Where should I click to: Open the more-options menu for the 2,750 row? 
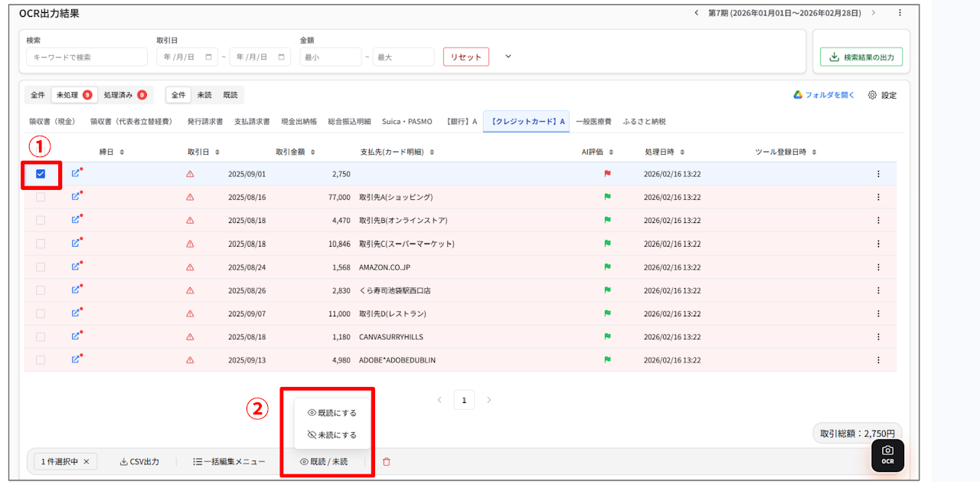[878, 174]
